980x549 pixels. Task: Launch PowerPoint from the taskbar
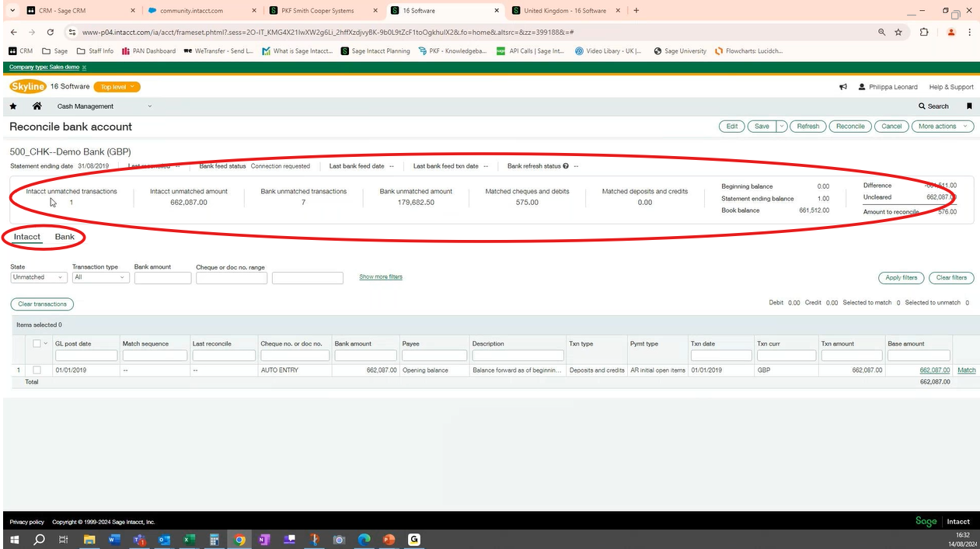(389, 540)
